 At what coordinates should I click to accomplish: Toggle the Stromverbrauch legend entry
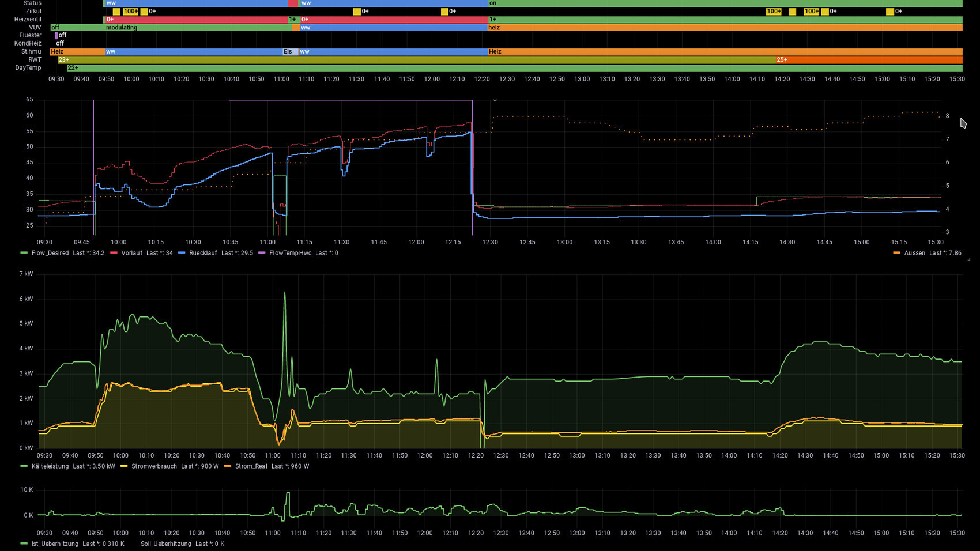[x=154, y=466]
